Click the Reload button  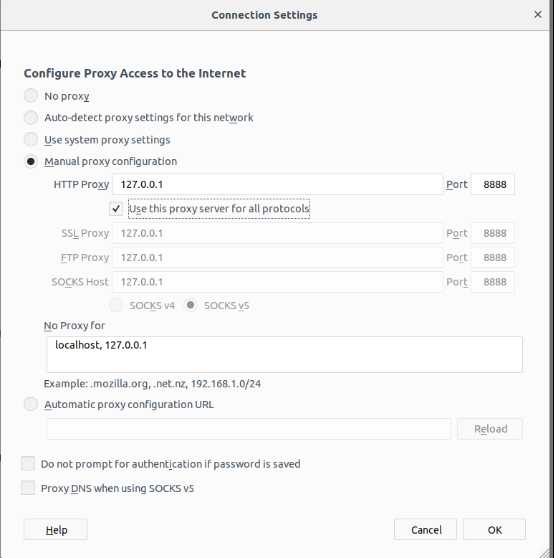click(490, 429)
